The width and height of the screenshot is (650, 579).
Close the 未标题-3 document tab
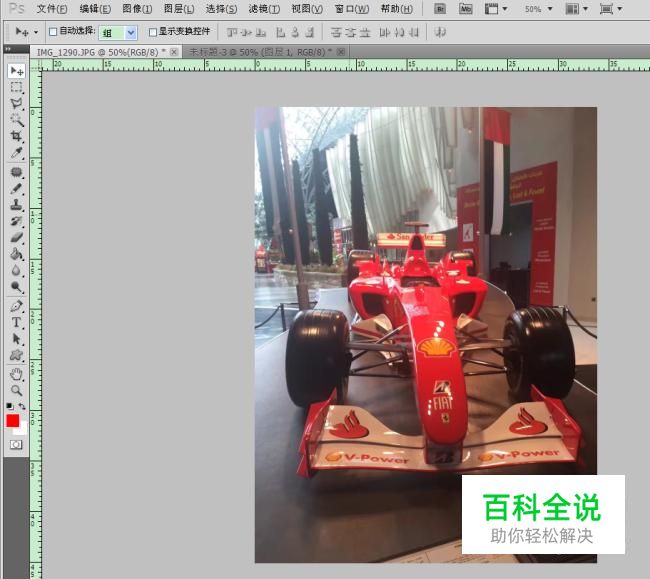click(341, 52)
